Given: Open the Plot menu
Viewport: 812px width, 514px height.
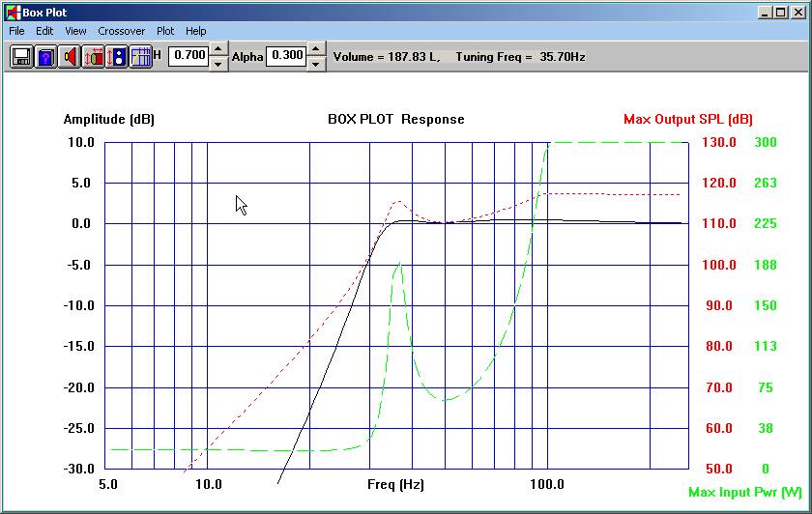Looking at the screenshot, I should (x=165, y=31).
